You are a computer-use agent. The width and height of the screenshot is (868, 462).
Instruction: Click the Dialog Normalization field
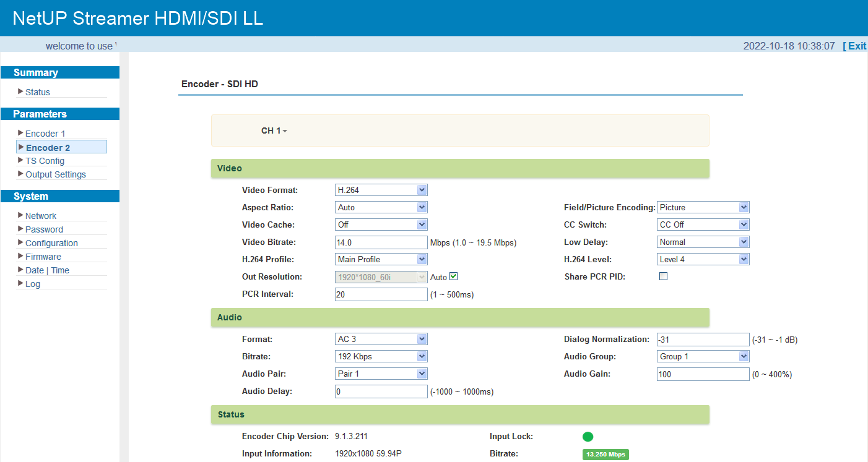click(x=703, y=340)
